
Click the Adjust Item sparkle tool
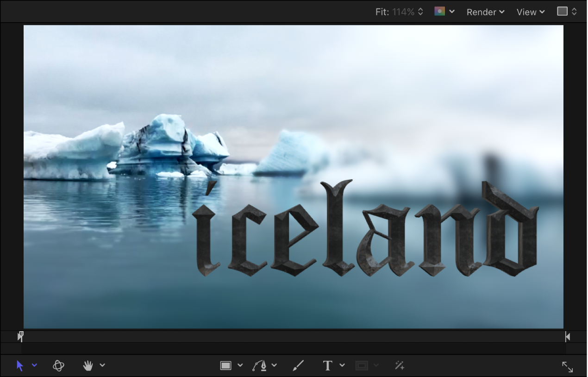[400, 365]
